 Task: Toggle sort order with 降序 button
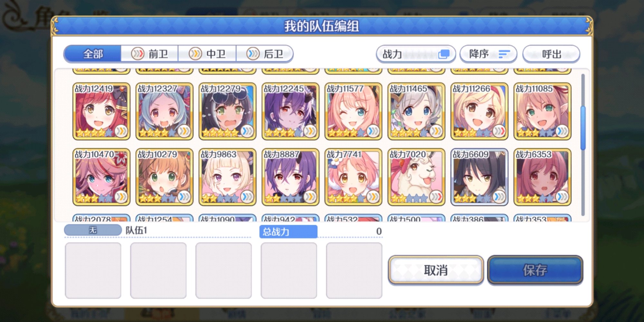click(x=488, y=54)
